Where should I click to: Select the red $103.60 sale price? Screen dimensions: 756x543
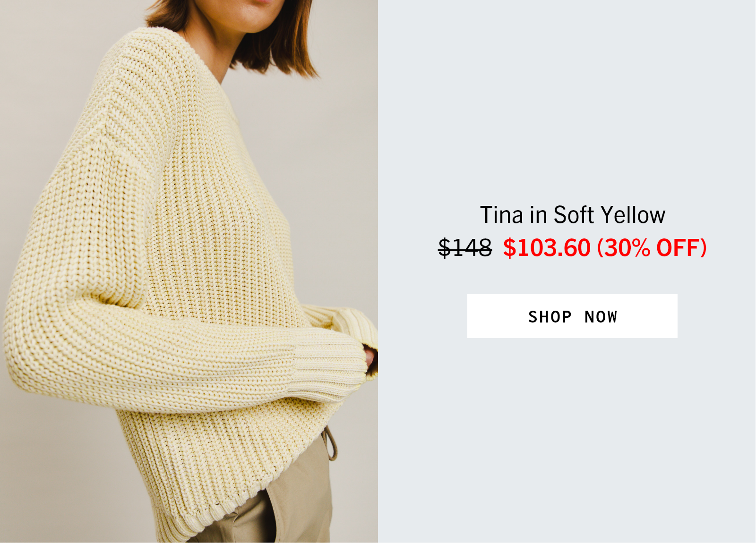tap(547, 248)
